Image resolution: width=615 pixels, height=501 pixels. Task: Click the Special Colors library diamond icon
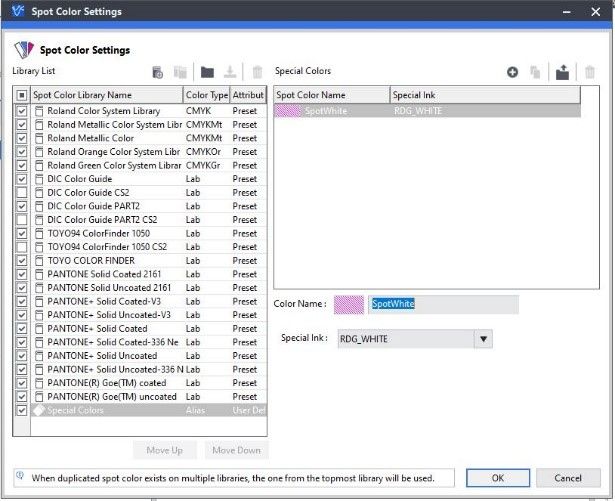[x=39, y=410]
